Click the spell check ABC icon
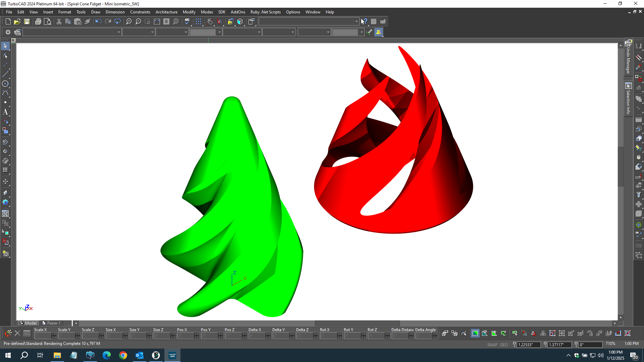 [x=187, y=21]
